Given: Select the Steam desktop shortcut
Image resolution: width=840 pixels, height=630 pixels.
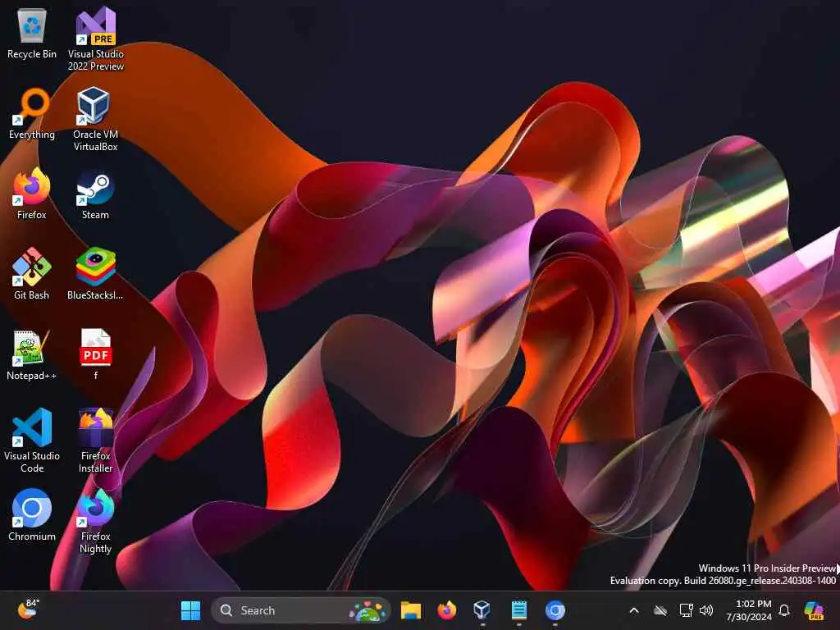Looking at the screenshot, I should click(x=95, y=194).
